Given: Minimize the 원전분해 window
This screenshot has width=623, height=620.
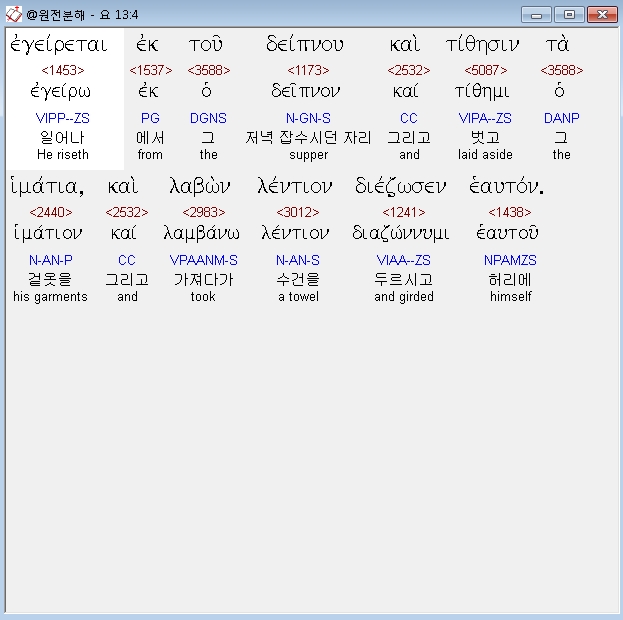Looking at the screenshot, I should (536, 15).
